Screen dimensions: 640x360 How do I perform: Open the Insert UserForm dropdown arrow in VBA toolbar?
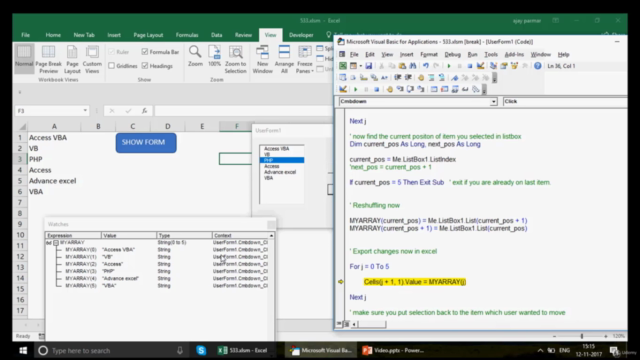(x=360, y=66)
